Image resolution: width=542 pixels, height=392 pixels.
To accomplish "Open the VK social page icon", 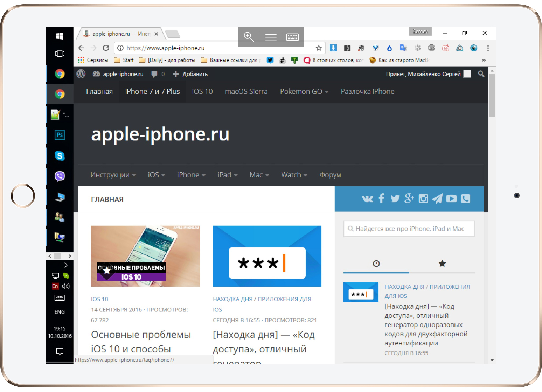I will pyautogui.click(x=368, y=199).
